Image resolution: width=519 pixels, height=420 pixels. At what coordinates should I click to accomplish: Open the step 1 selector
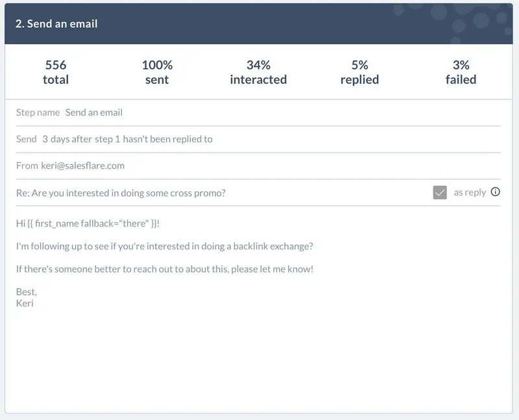click(x=107, y=139)
